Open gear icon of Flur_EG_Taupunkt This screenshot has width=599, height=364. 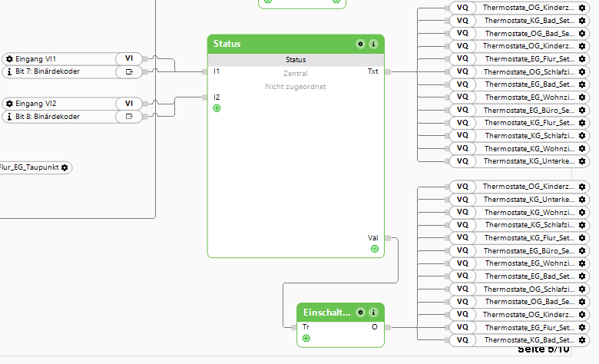65,167
